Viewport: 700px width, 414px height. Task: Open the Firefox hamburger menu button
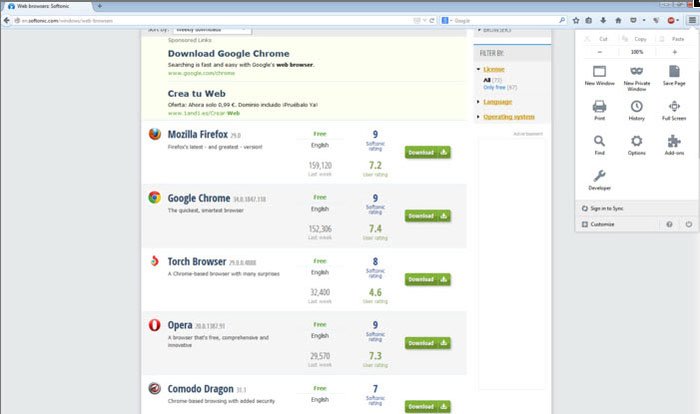point(692,20)
